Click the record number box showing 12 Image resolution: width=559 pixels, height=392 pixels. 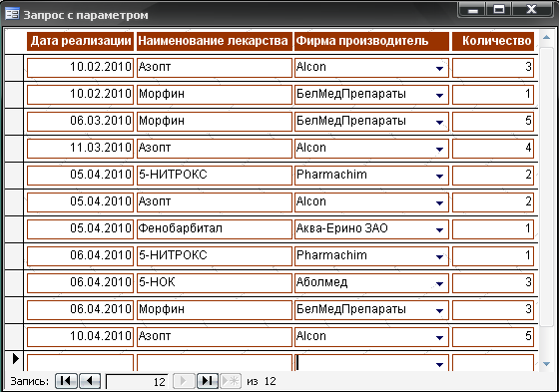click(x=138, y=381)
